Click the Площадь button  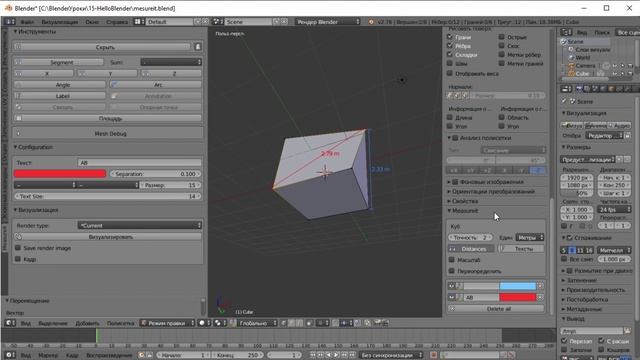point(108,118)
